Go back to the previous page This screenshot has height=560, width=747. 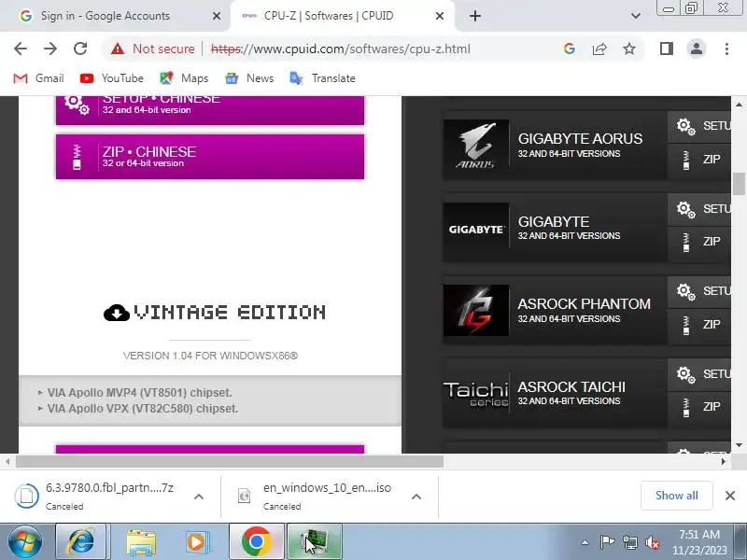21,49
